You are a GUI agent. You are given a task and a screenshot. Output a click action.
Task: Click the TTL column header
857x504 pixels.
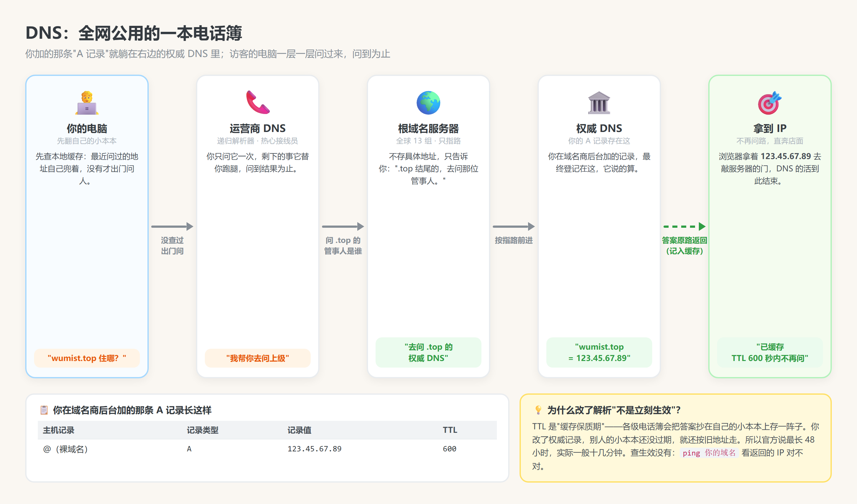450,430
